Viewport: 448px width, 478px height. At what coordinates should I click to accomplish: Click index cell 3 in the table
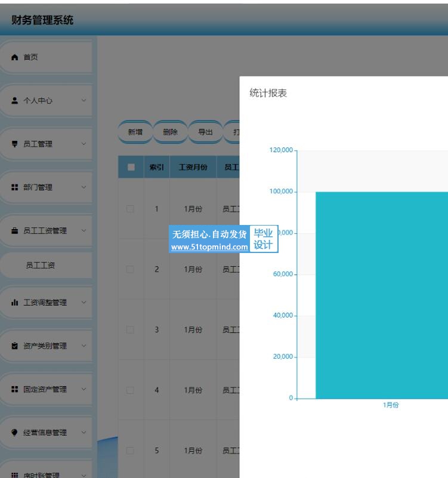click(x=157, y=329)
